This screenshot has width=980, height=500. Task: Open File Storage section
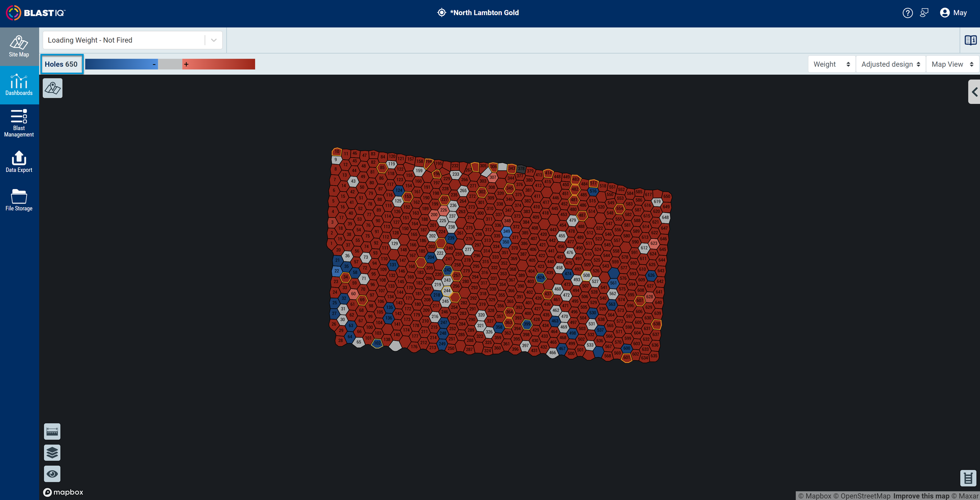[19, 200]
